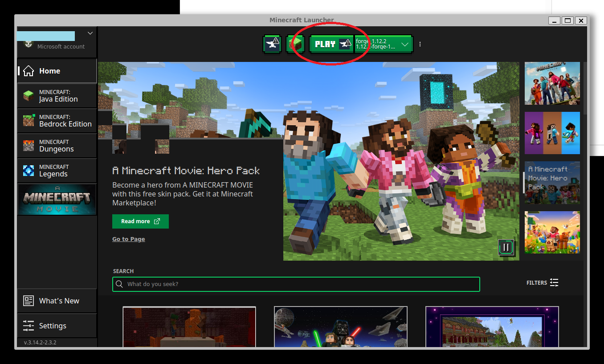The height and width of the screenshot is (364, 604).
Task: Follow the Go to Page link
Action: 128,239
